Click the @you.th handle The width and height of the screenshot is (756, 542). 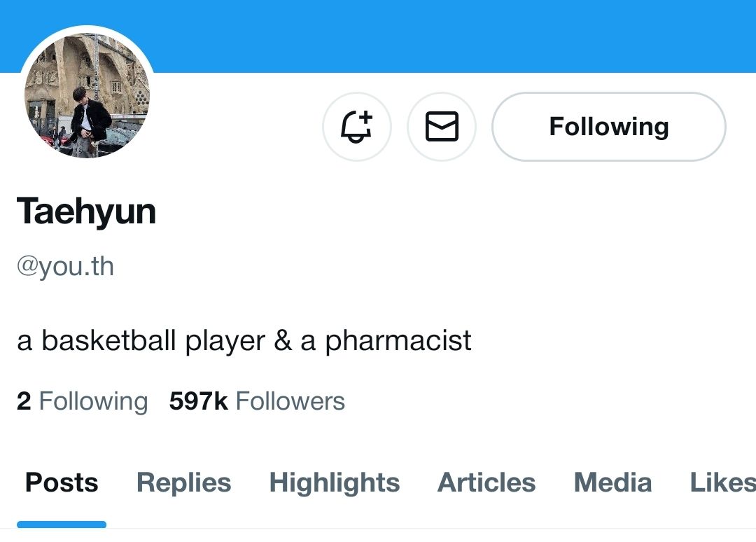tap(65, 267)
